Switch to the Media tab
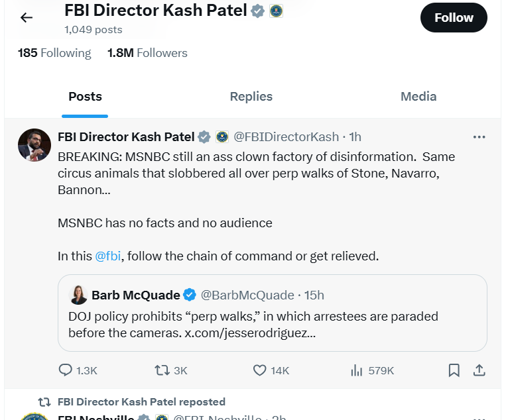The height and width of the screenshot is (420, 510). coord(418,97)
